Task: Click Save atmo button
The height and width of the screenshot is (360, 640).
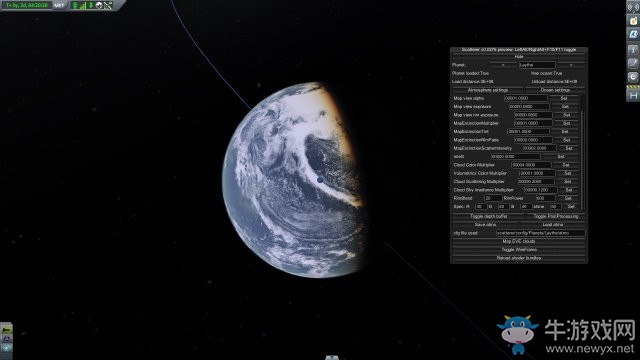Action: (486, 224)
